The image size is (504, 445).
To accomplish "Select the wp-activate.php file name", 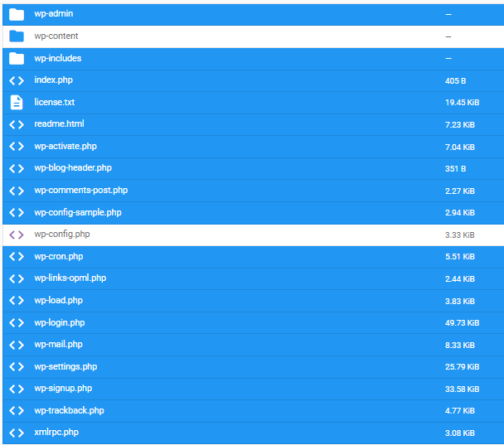I will tap(65, 146).
